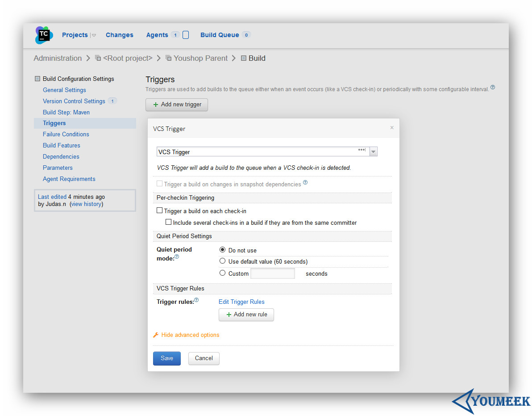532x416 pixels.
Task: Open help for snapshot dependencies option
Action: [x=305, y=182]
